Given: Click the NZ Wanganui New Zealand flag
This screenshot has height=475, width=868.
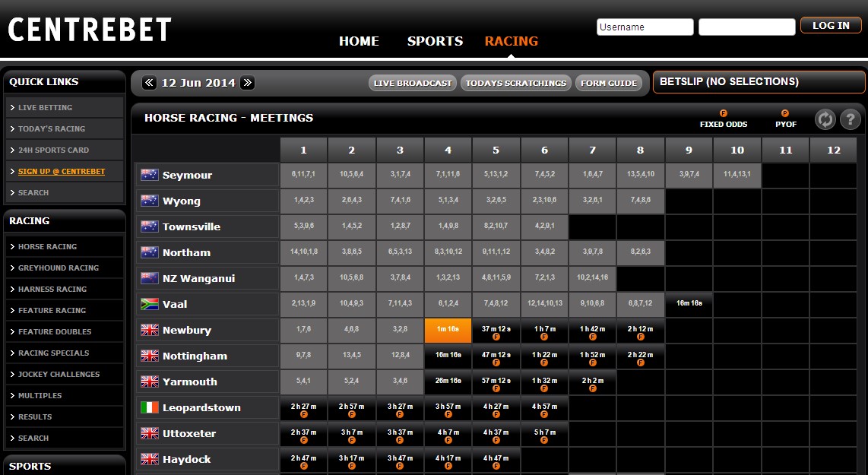Looking at the screenshot, I should pos(150,278).
